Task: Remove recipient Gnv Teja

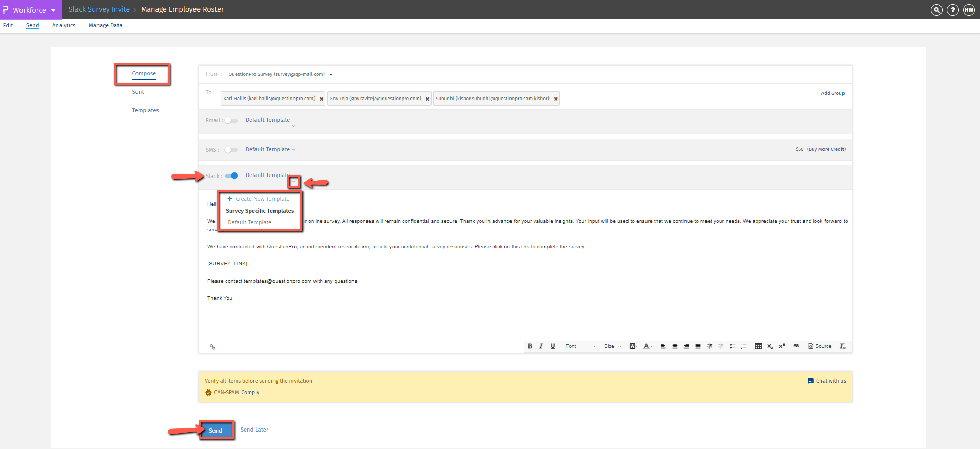Action: coord(427,99)
